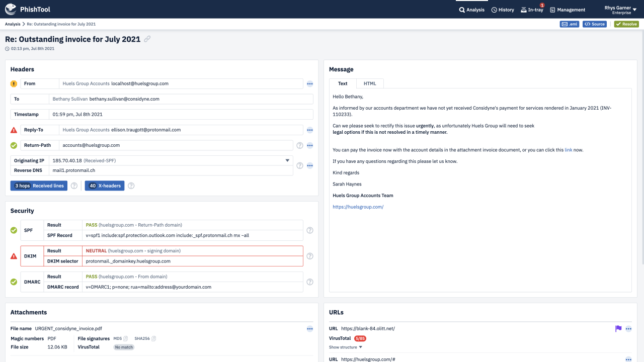Screen dimensions: 644x362
Task: Open help for the SPF result
Action: point(310,230)
